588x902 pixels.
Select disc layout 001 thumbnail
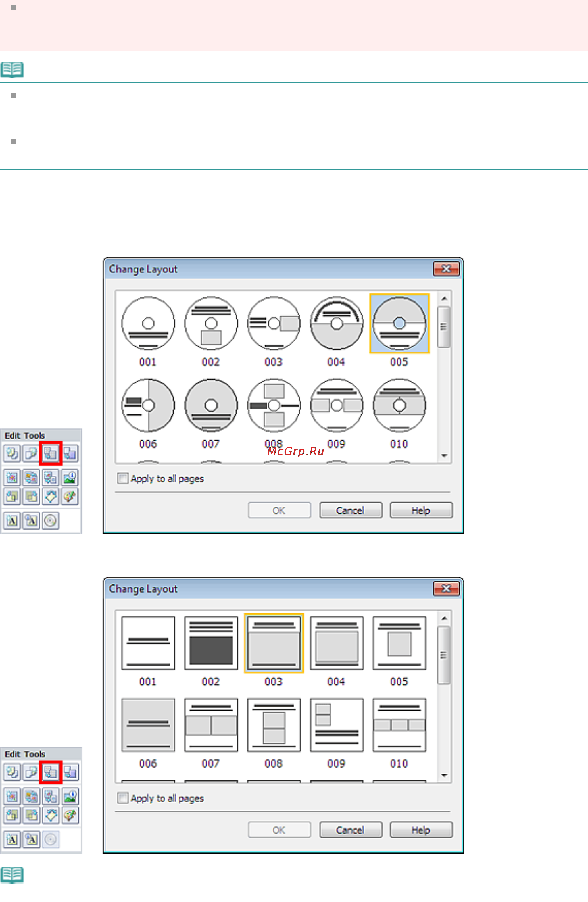tap(148, 323)
